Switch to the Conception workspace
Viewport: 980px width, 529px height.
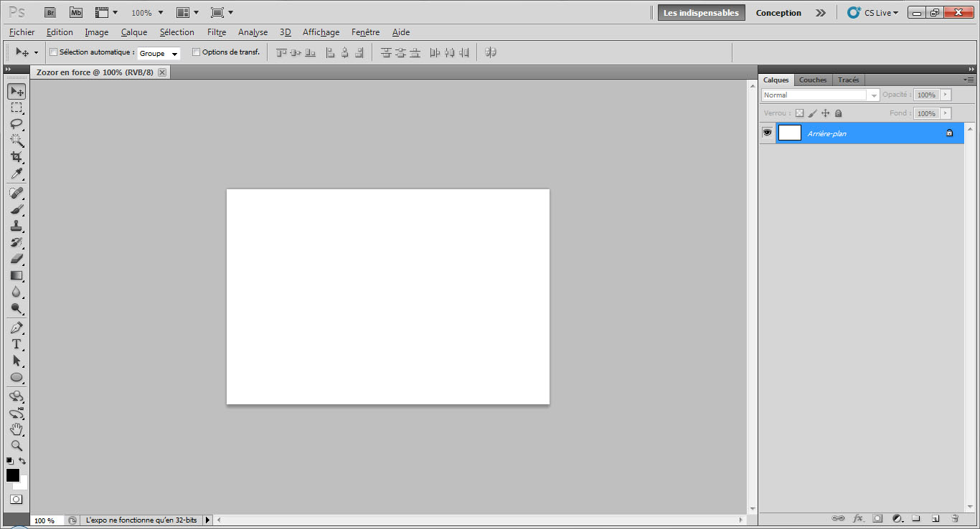point(778,13)
